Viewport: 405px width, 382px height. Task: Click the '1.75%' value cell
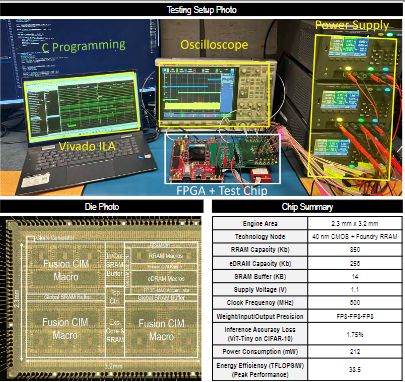[x=355, y=334]
